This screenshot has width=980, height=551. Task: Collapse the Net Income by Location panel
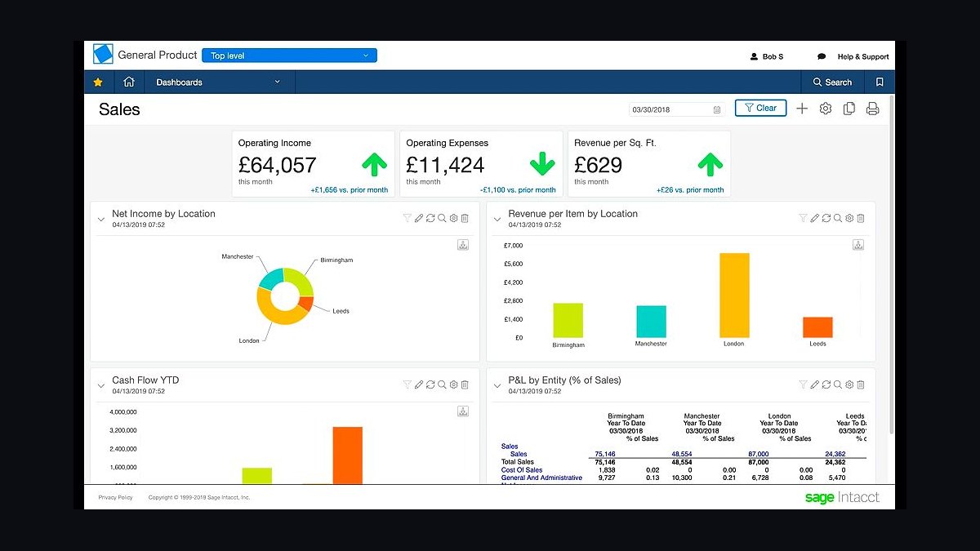pos(101,219)
